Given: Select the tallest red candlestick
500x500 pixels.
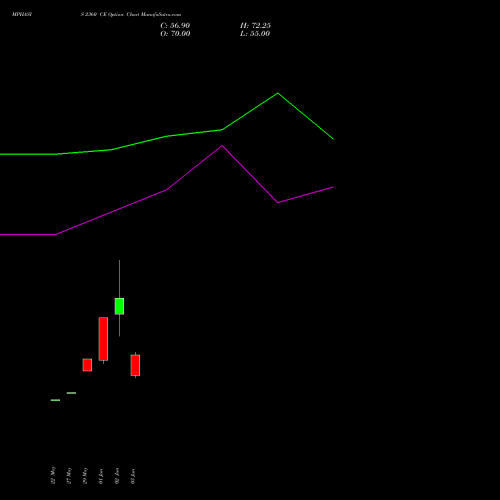Looking at the screenshot, I should [x=103, y=339].
